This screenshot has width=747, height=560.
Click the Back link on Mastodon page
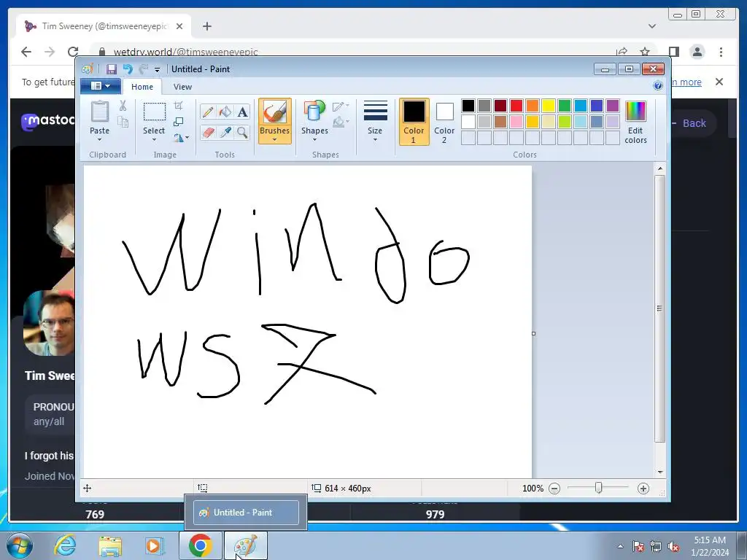[694, 123]
